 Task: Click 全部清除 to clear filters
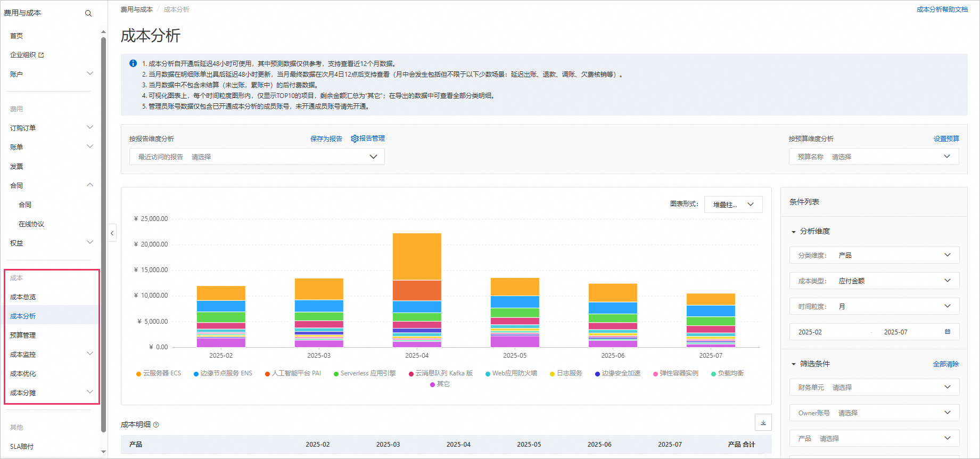click(x=945, y=364)
